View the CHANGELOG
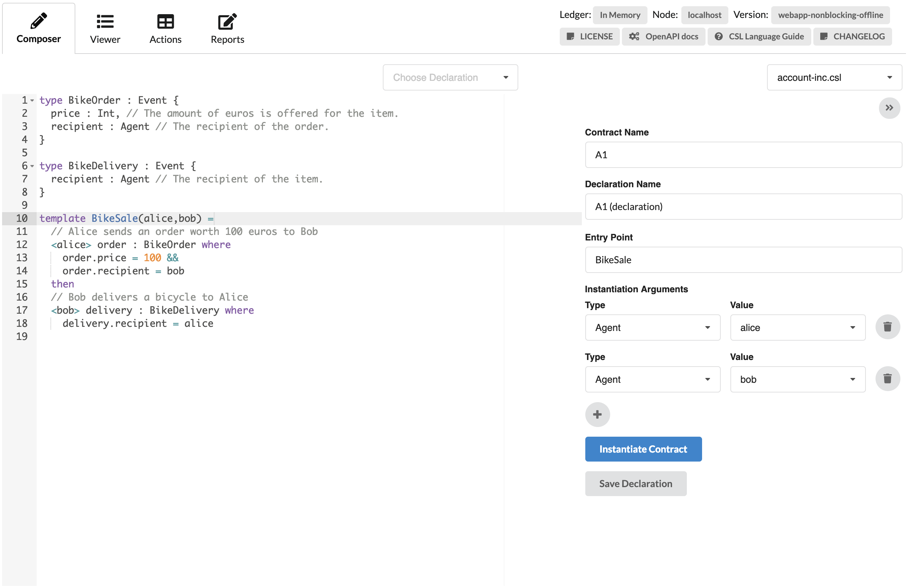This screenshot has width=908, height=588. click(852, 36)
